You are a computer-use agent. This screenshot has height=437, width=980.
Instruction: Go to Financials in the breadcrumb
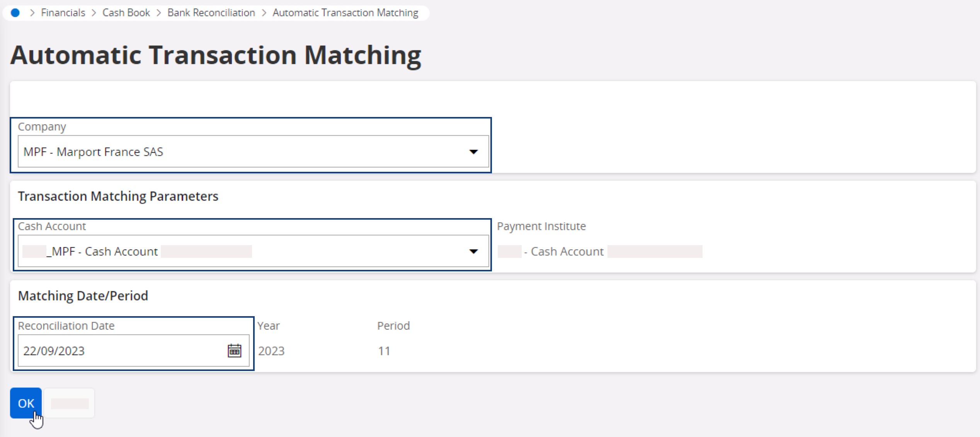coord(63,13)
